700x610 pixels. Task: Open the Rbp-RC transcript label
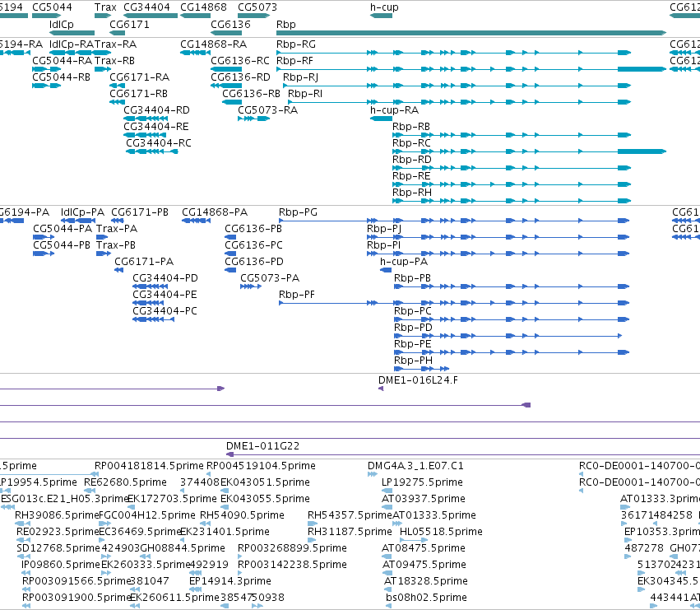click(411, 143)
